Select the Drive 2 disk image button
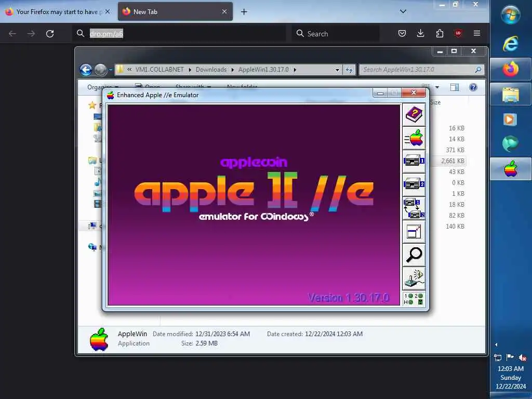Viewport: 532px width, 399px height. click(x=414, y=185)
